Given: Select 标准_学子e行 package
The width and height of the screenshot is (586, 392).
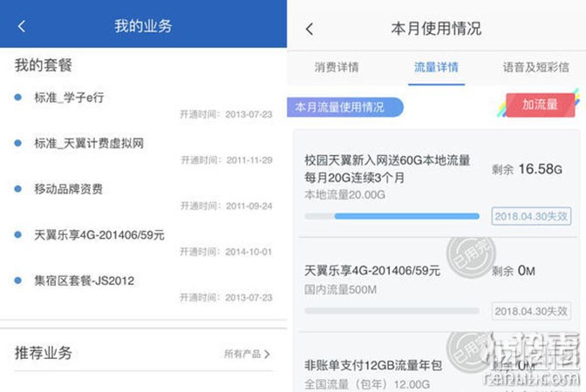Looking at the screenshot, I should pyautogui.click(x=69, y=98).
